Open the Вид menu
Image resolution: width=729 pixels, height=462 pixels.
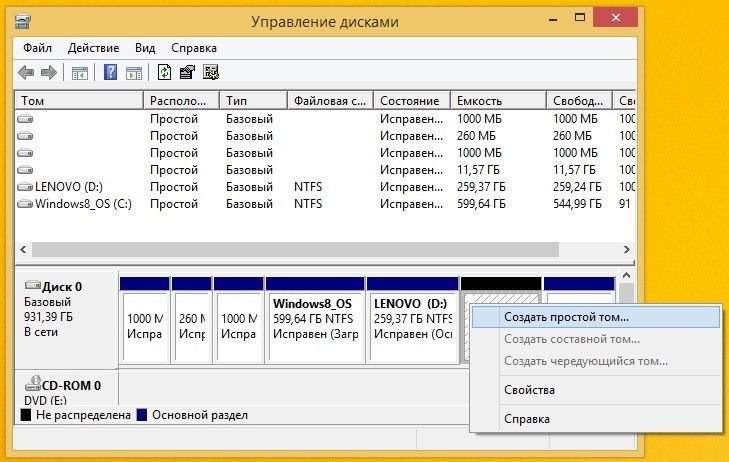click(145, 48)
